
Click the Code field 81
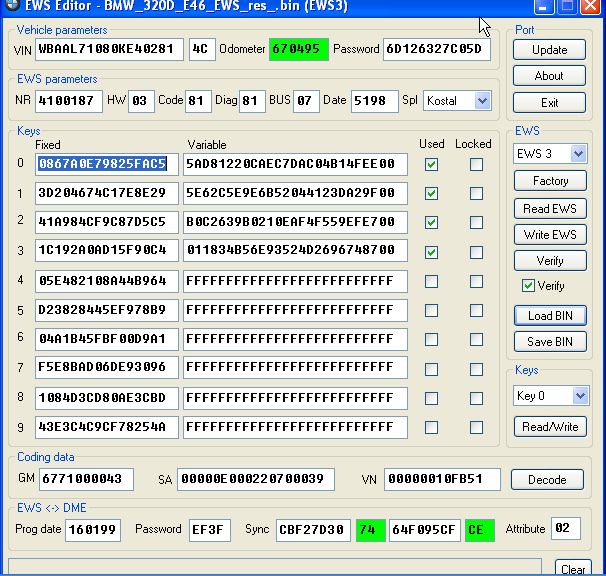click(x=198, y=101)
